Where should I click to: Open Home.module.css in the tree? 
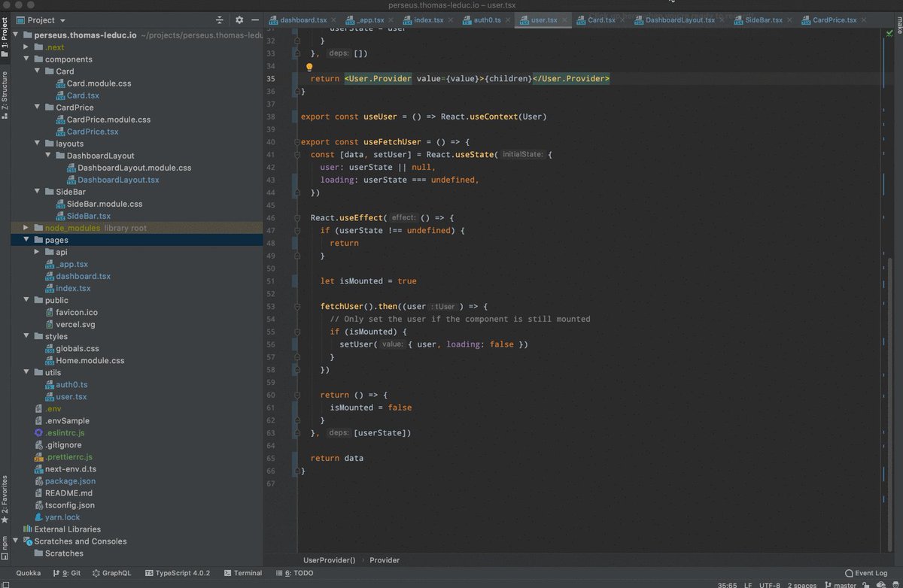pos(84,360)
